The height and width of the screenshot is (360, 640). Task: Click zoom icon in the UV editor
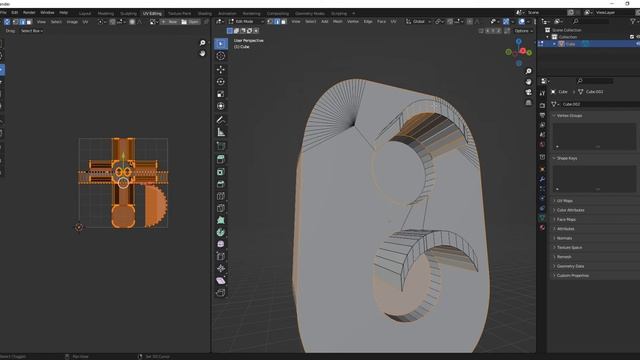[x=202, y=43]
